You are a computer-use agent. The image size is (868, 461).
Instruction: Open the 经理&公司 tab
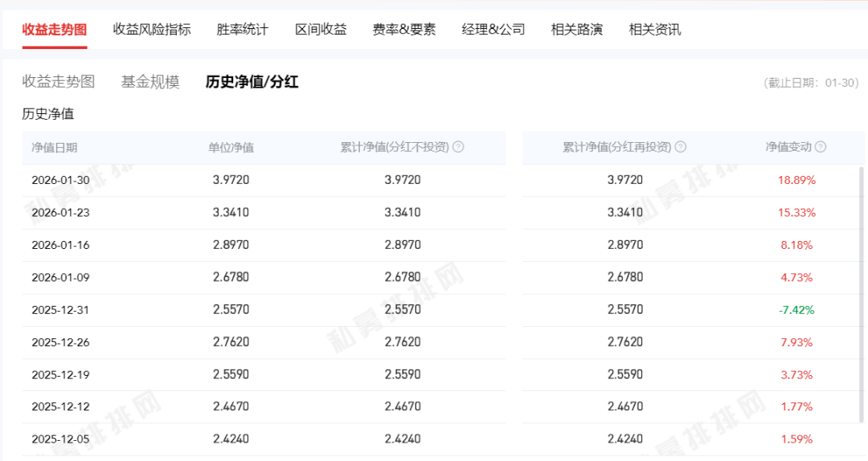coord(493,30)
